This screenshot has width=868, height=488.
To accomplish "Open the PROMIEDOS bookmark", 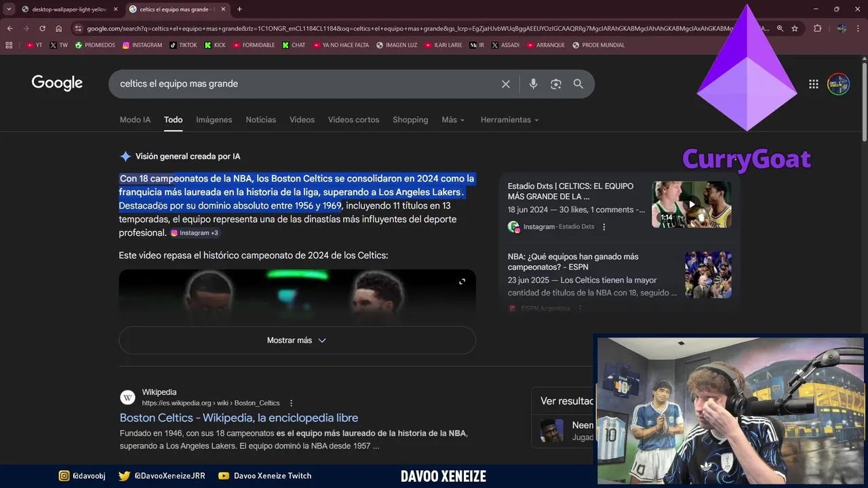I will pos(95,45).
